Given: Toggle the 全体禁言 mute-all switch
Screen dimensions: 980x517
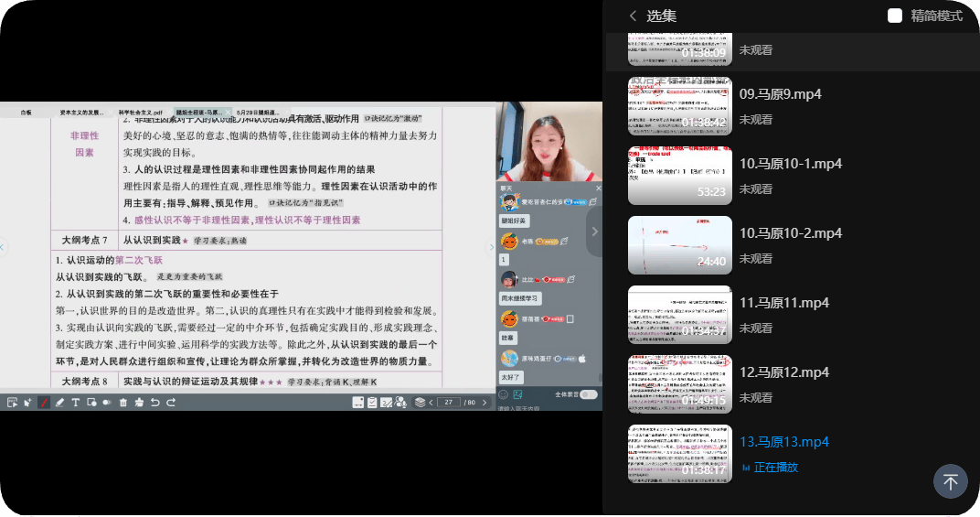Looking at the screenshot, I should [588, 394].
